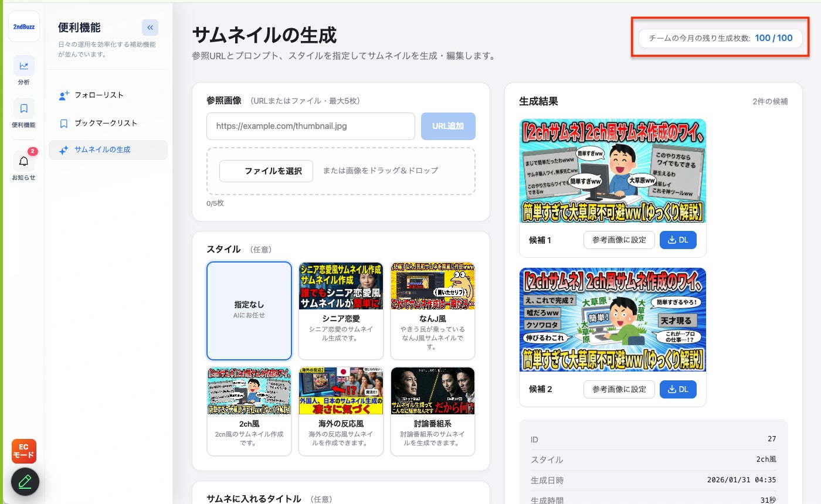
Task: Open フォローリスト menu item
Action: 108,95
